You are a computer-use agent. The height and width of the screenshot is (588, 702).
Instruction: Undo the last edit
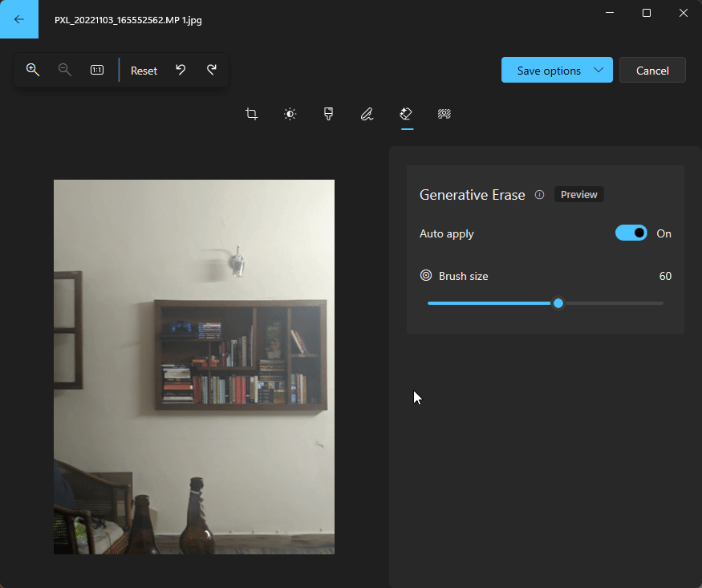pyautogui.click(x=181, y=70)
